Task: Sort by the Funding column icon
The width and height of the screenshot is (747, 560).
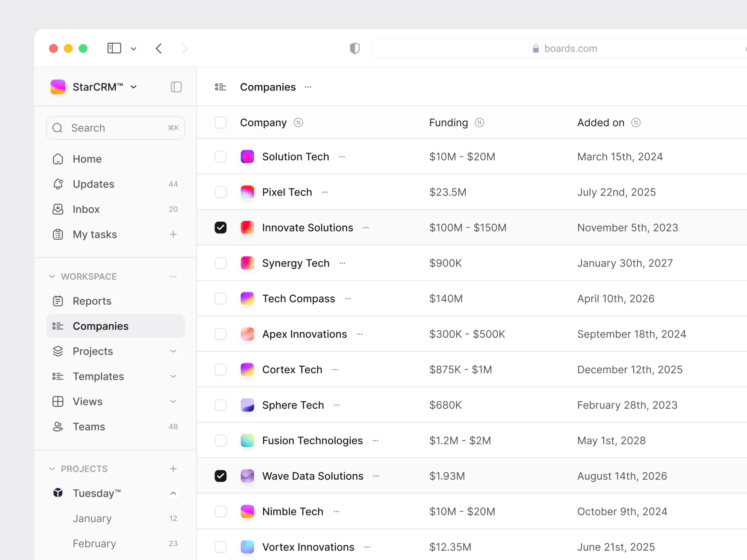Action: pyautogui.click(x=479, y=122)
